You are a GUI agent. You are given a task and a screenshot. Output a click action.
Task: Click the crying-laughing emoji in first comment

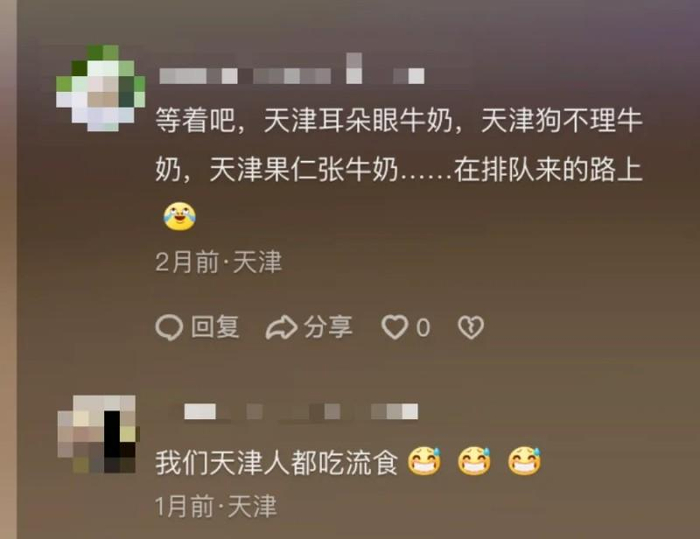[179, 217]
